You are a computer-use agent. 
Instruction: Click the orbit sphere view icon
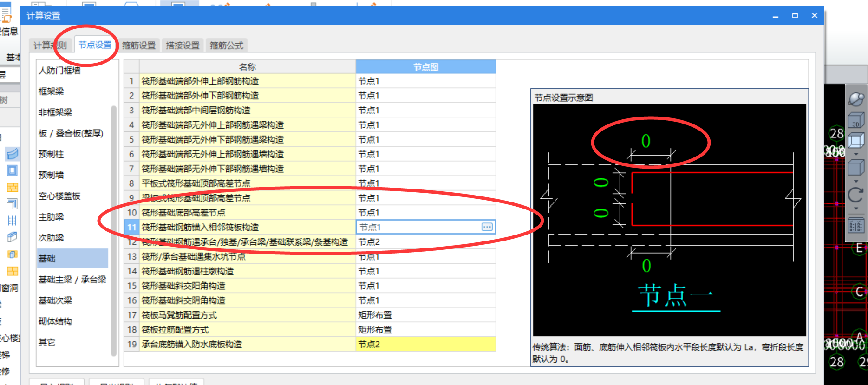click(856, 99)
